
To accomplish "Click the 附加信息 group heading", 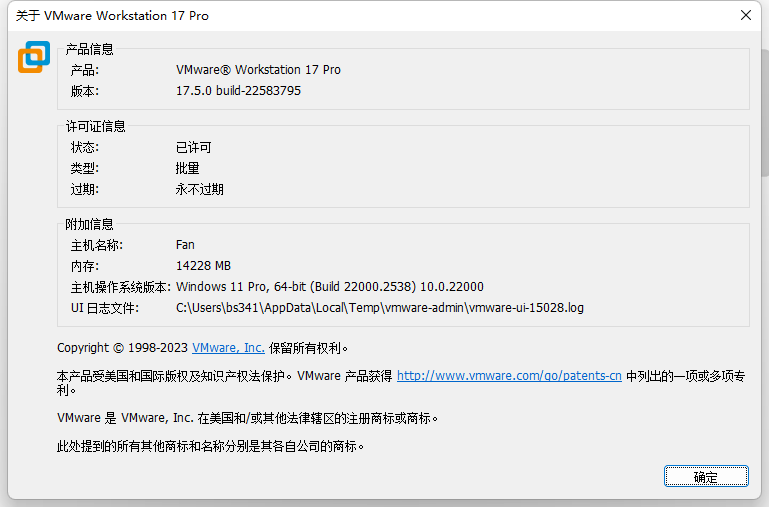I will pyautogui.click(x=89, y=224).
